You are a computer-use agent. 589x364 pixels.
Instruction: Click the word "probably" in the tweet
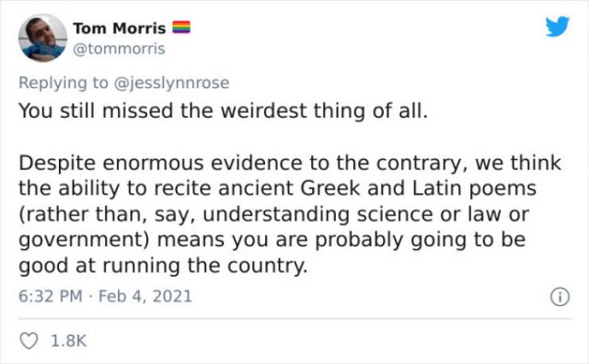tap(359, 240)
